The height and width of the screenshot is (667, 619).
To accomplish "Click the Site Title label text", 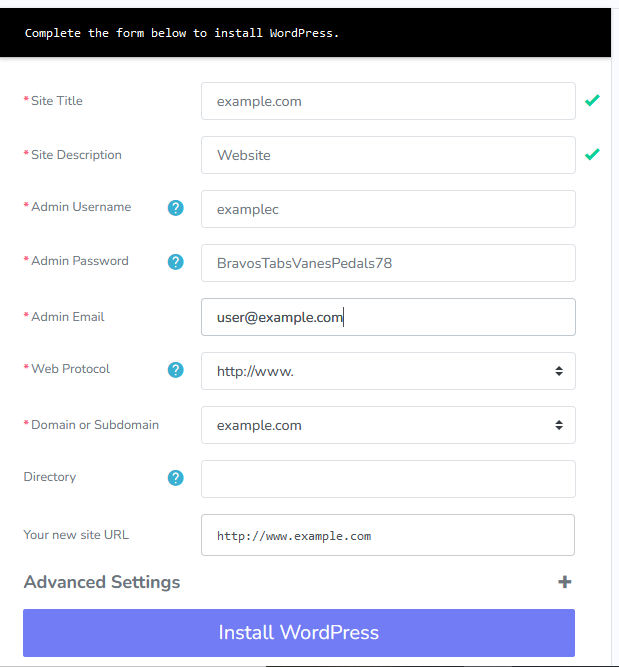I will tap(57, 101).
